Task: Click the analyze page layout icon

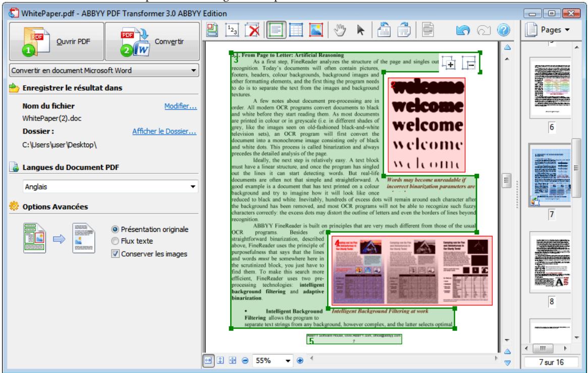Action: [x=212, y=30]
